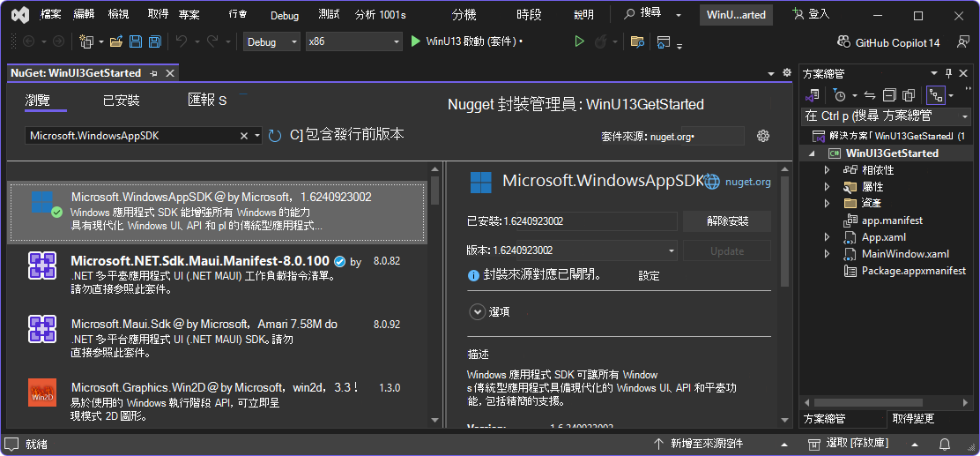Pin the NuGet: WinUI3GetStarted tab

pyautogui.click(x=153, y=73)
